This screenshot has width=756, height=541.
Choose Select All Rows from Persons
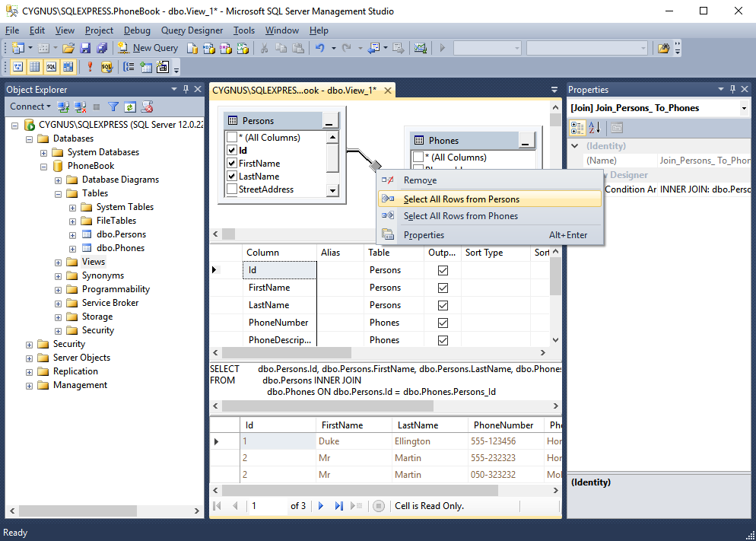[x=491, y=199]
